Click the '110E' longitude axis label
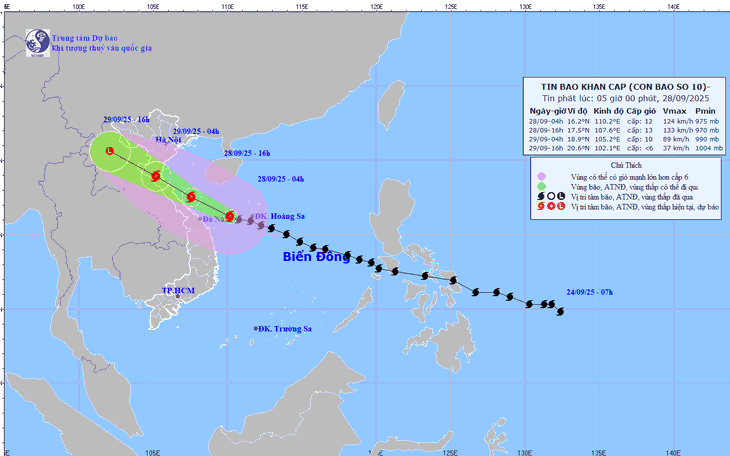Viewport: 730px width, 456px height. pyautogui.click(x=227, y=7)
